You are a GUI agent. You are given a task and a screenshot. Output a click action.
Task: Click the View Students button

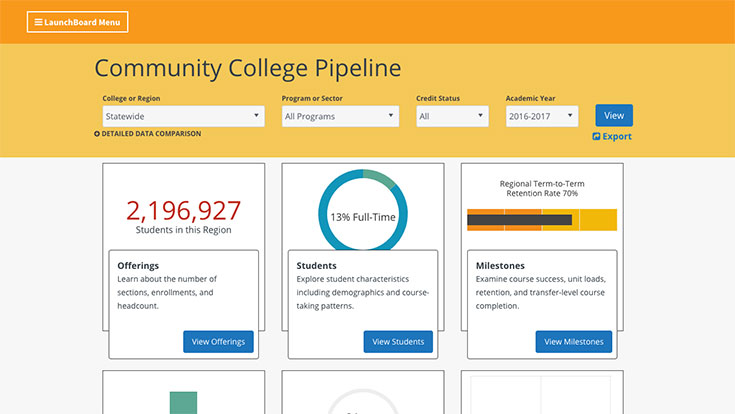tap(398, 342)
